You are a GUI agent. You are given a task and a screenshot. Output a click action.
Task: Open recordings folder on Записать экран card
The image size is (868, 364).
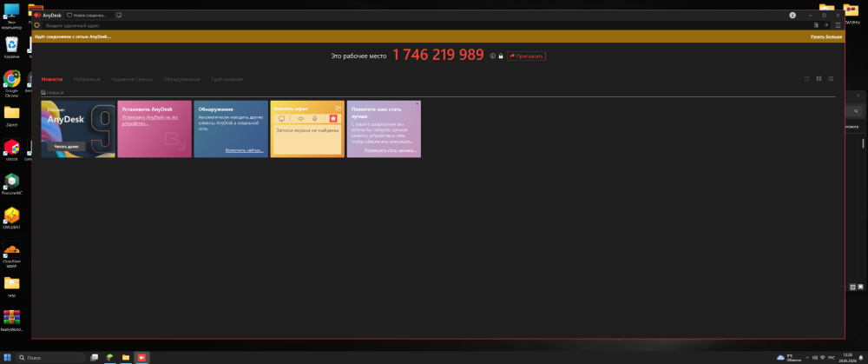tap(339, 109)
